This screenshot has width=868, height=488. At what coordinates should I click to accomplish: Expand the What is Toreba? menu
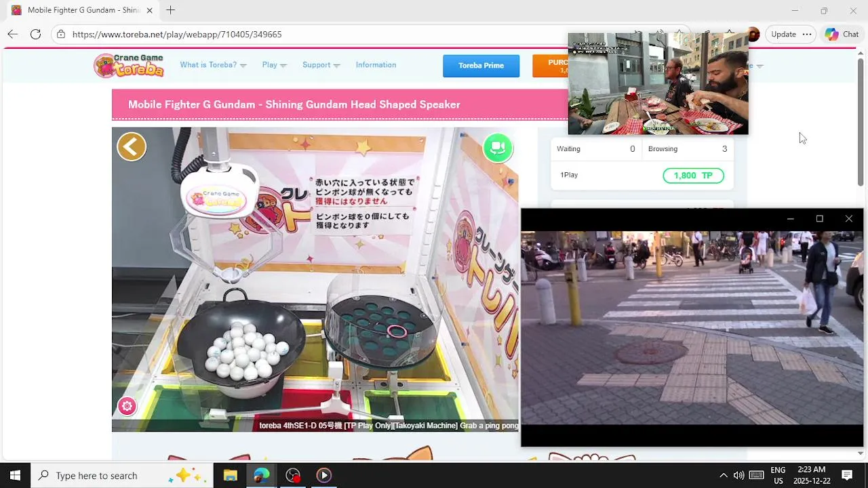[213, 65]
